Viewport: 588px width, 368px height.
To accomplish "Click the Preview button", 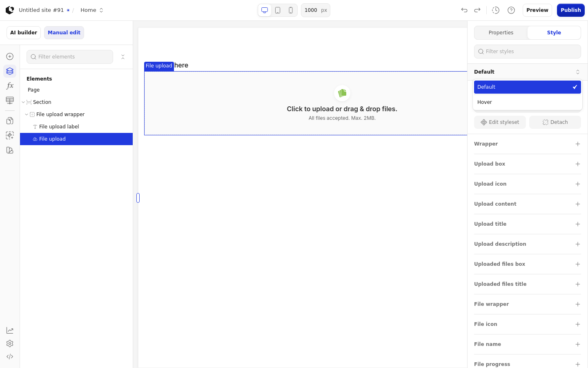I will pos(537,10).
